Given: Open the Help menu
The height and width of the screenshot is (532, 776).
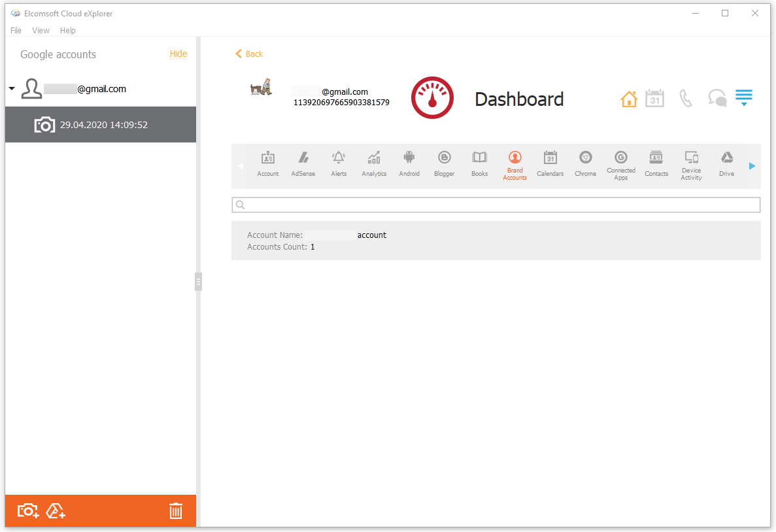Looking at the screenshot, I should [67, 30].
